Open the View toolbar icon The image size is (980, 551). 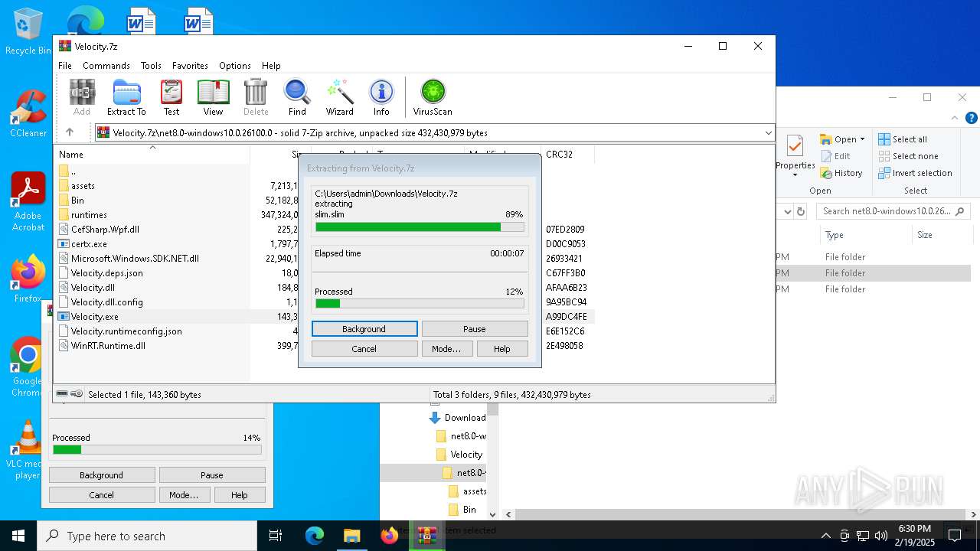(x=213, y=97)
